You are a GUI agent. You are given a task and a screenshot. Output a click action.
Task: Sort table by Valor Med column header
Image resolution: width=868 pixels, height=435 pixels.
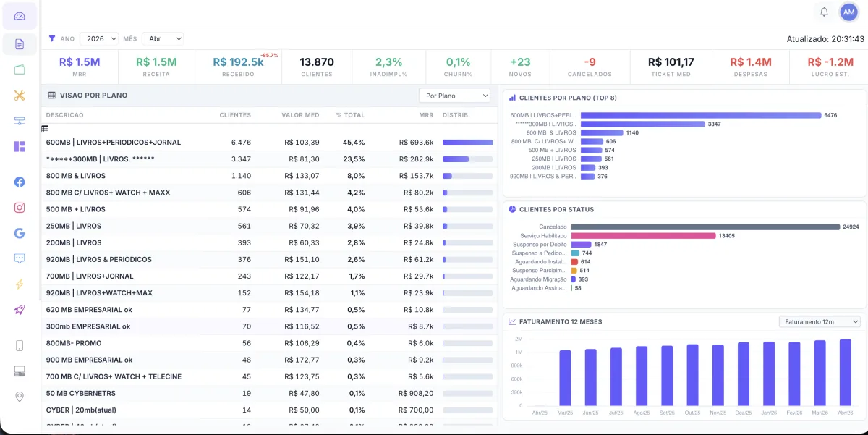click(x=300, y=115)
